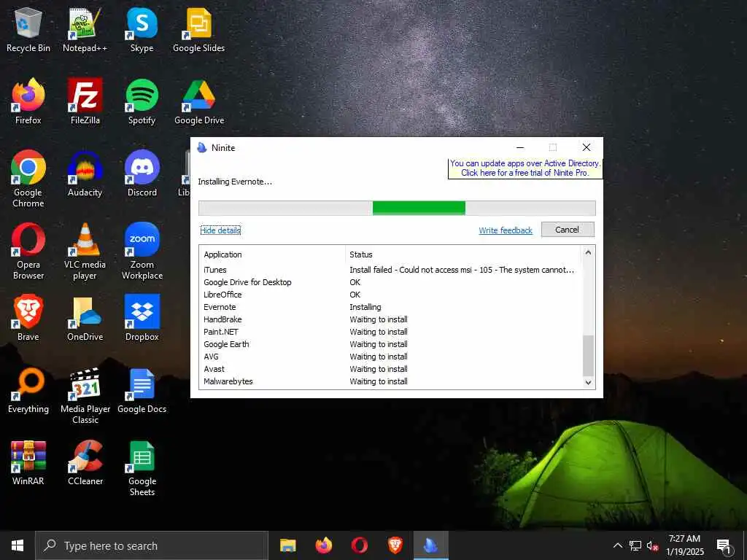Screen dimensions: 747x560
Task: Select the Notepad++ desktop shortcut
Action: (85, 30)
